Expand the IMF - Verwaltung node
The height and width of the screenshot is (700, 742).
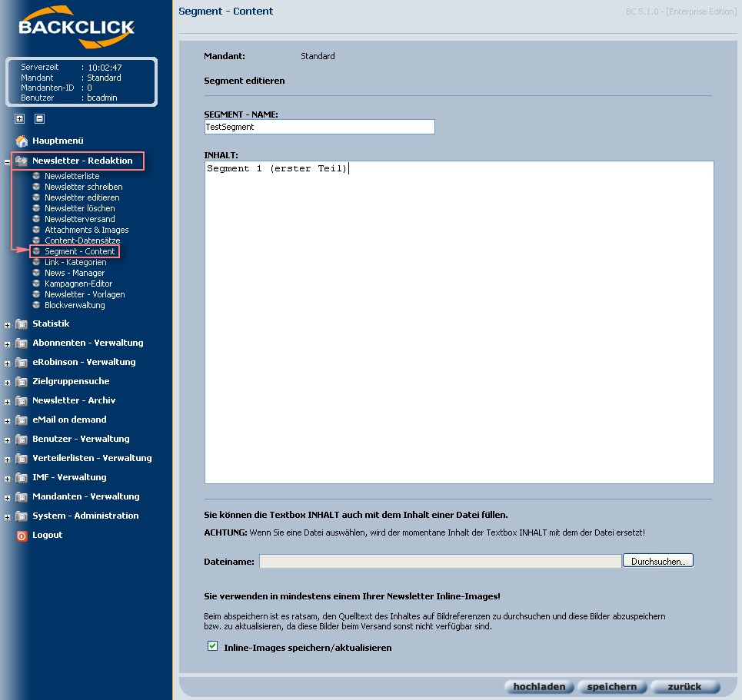pyautogui.click(x=7, y=479)
